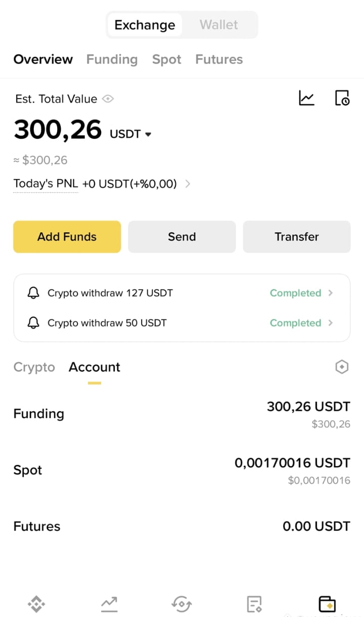Switch to the Crypto tab

34,367
